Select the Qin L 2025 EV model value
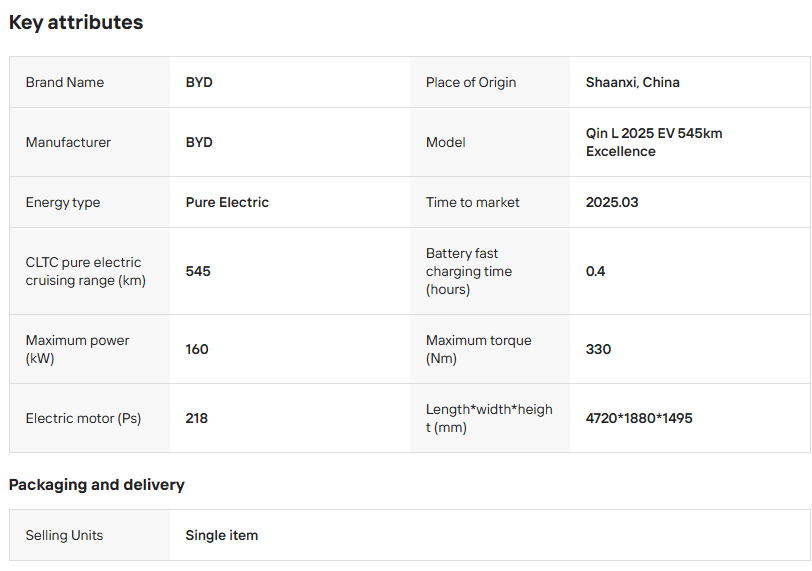812x571 pixels. (654, 142)
